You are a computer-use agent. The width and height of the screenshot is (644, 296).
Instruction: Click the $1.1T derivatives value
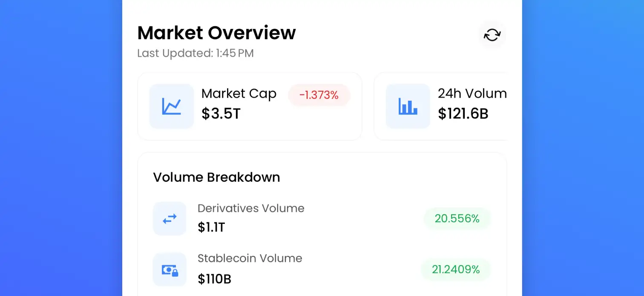(211, 228)
